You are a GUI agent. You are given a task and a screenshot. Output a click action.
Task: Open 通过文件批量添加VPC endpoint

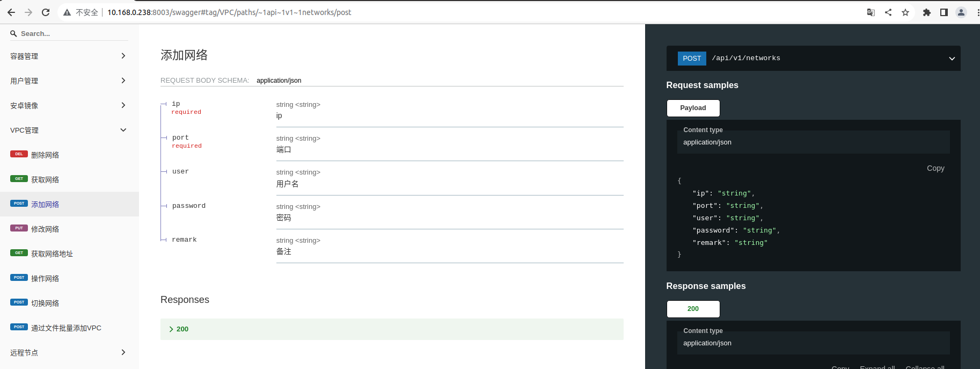66,328
